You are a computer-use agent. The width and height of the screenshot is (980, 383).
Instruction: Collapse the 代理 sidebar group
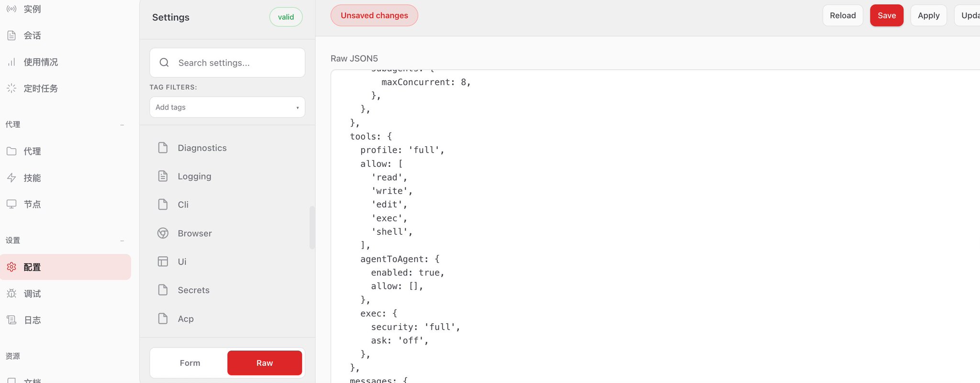point(122,125)
